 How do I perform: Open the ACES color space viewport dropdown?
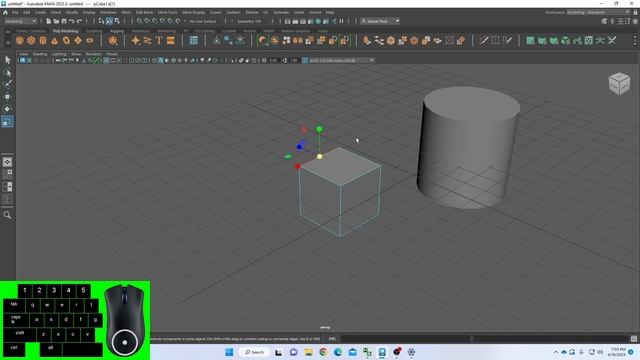[x=341, y=60]
